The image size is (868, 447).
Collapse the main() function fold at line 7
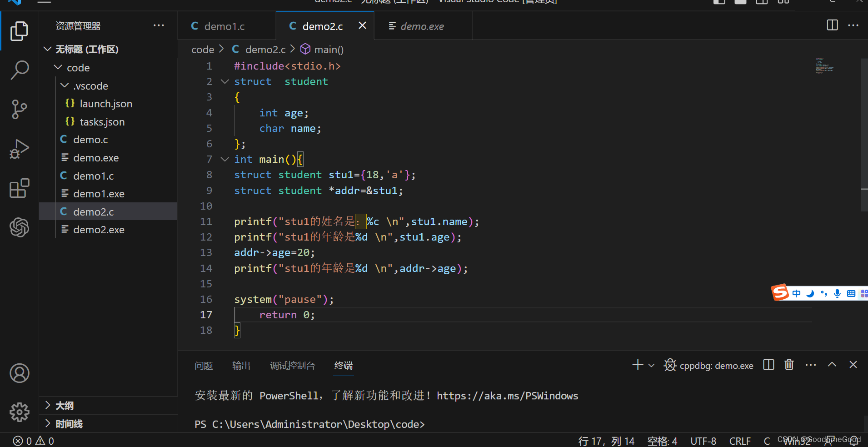[224, 159]
